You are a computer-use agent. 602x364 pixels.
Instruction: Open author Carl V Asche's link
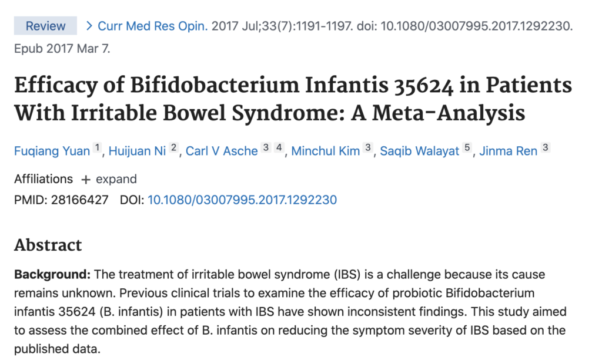click(x=222, y=151)
